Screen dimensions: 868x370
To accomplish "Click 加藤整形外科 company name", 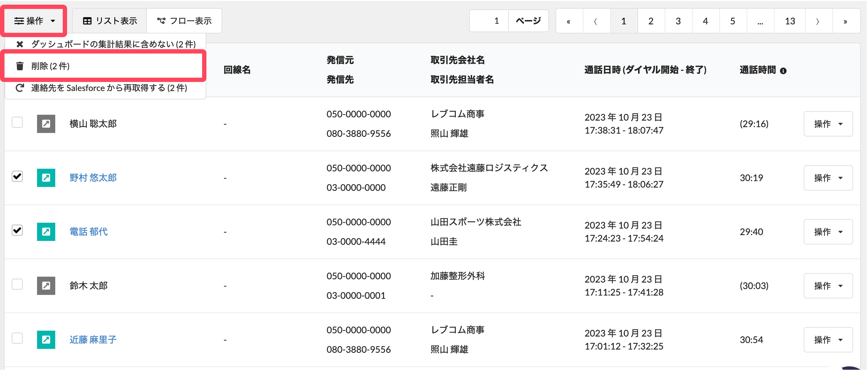I will [458, 276].
